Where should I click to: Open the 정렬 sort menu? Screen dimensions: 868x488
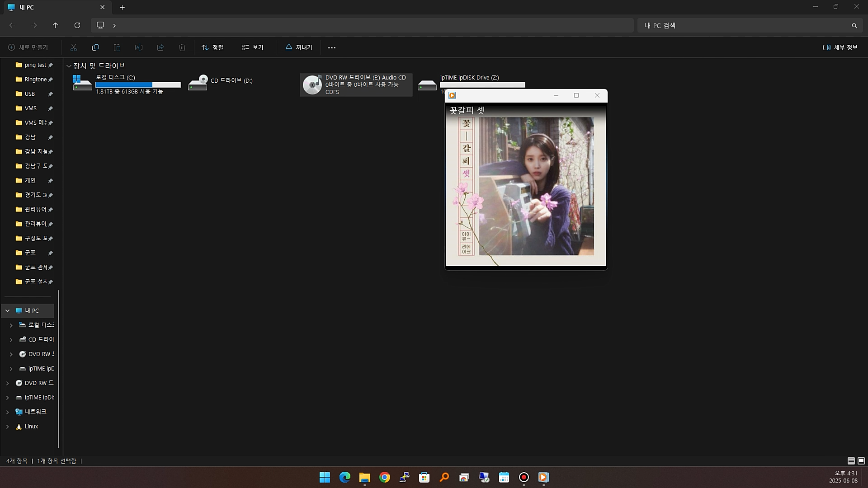click(x=212, y=47)
